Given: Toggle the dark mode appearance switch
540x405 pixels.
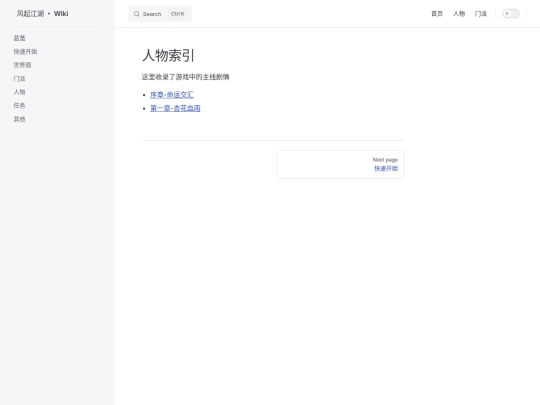Looking at the screenshot, I should pyautogui.click(x=510, y=13).
